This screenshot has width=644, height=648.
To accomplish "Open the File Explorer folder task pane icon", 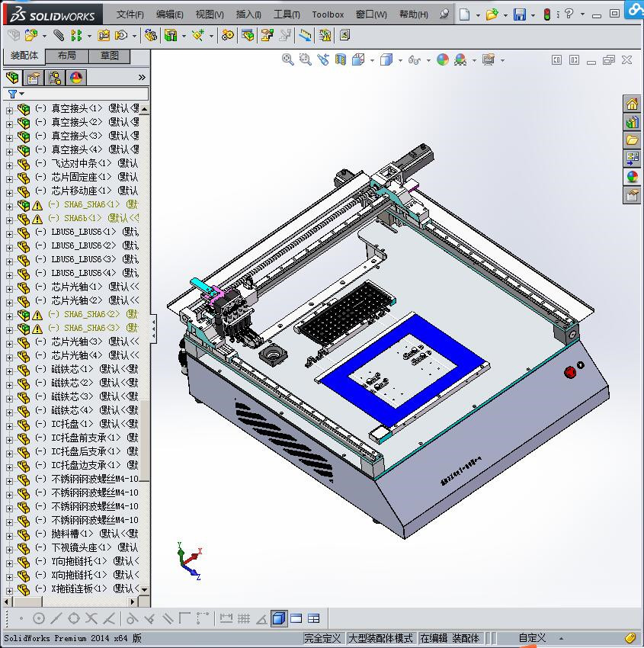I will (x=632, y=140).
